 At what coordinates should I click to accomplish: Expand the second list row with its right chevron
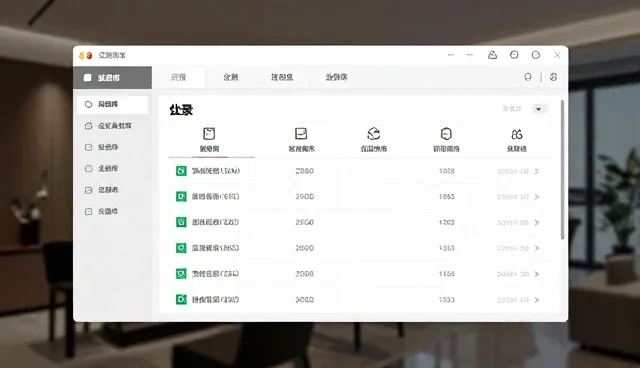(537, 197)
